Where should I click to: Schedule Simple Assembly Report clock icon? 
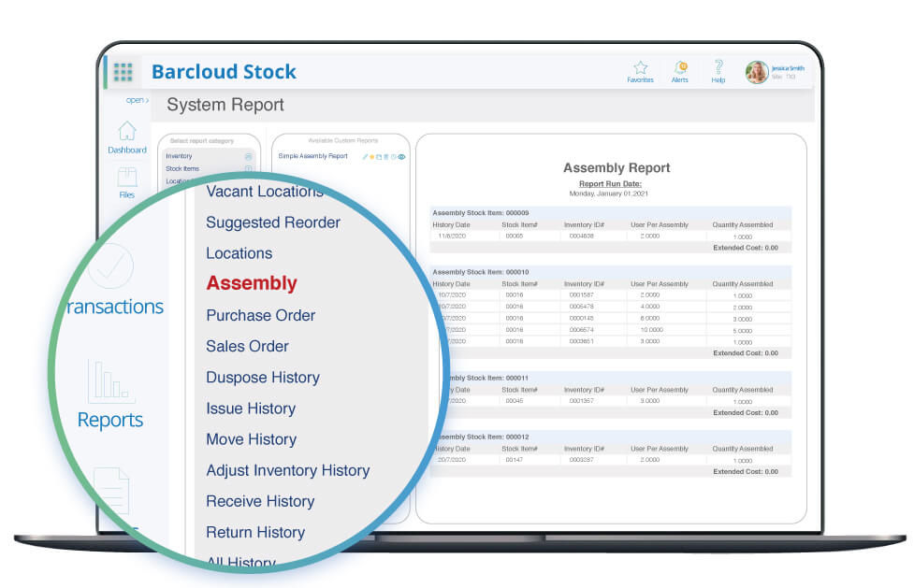point(393,157)
